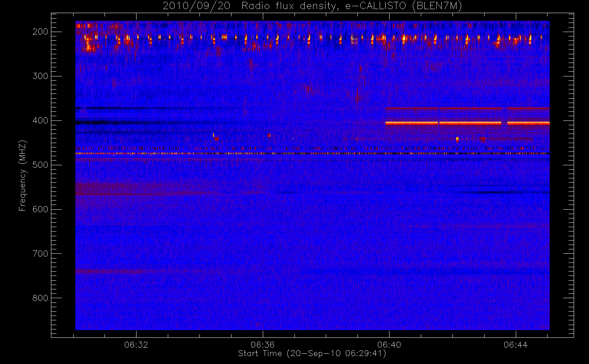Click the 300 frequency tick label
This screenshot has height=364, width=589.
pyautogui.click(x=40, y=76)
